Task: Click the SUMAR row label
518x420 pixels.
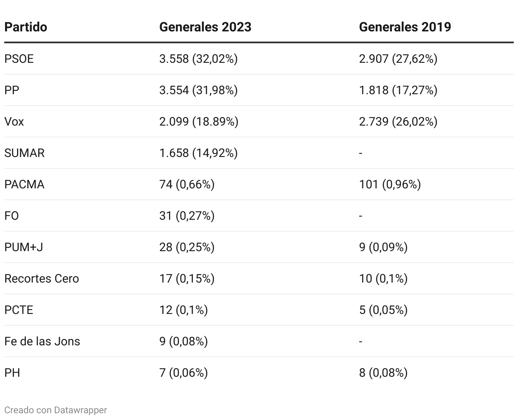Action: pos(24,153)
